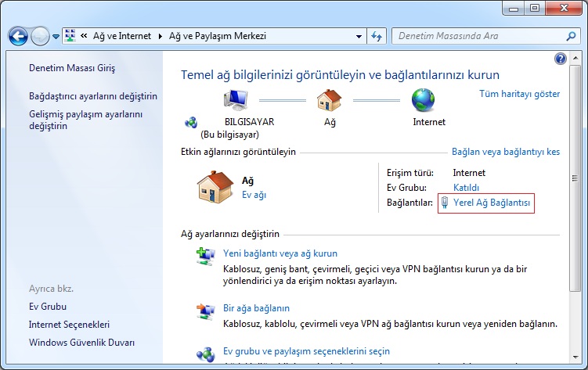Open Windows Güvenlik Duvarı link
588x370 pixels.
81,343
